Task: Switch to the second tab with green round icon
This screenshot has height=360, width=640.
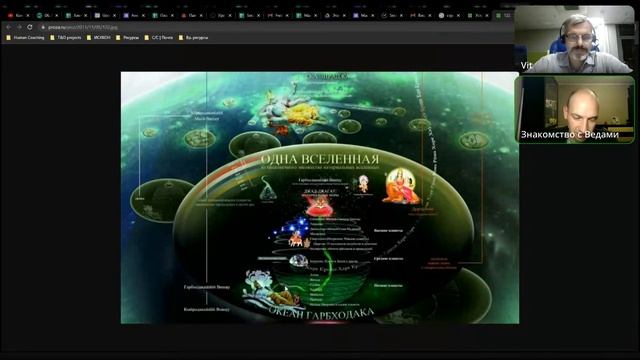Action: (x=47, y=16)
